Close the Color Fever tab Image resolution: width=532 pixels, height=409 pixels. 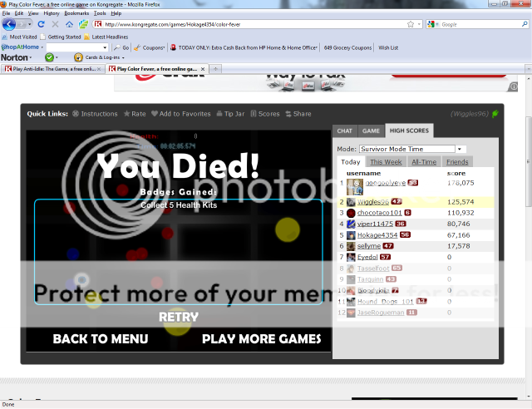203,69
